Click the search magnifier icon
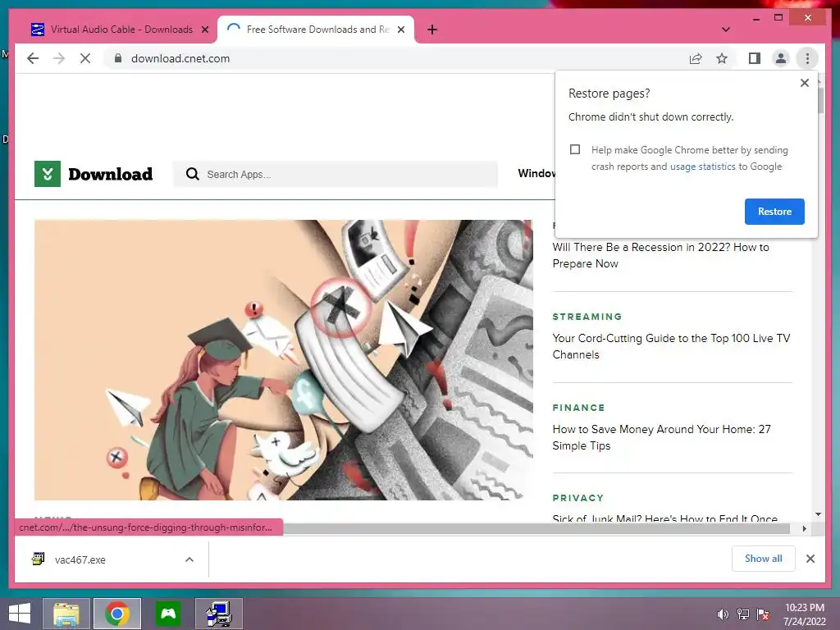840x630 pixels. click(x=192, y=174)
